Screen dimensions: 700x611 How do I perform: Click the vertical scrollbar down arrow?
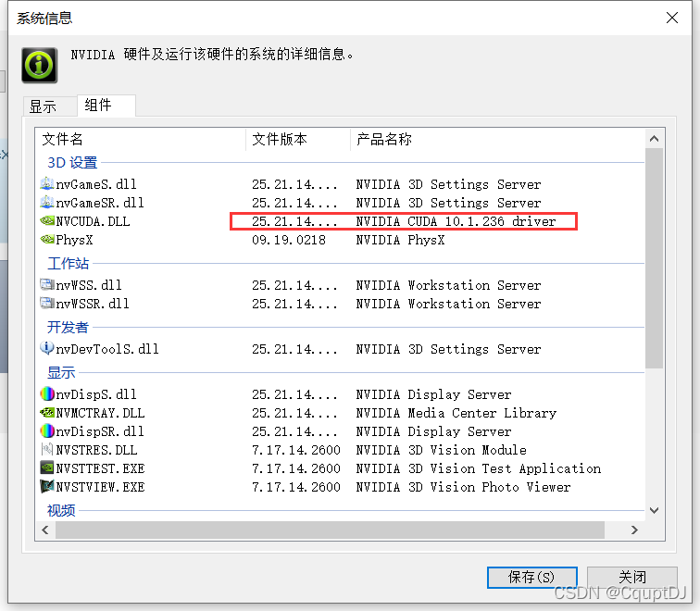[x=654, y=510]
